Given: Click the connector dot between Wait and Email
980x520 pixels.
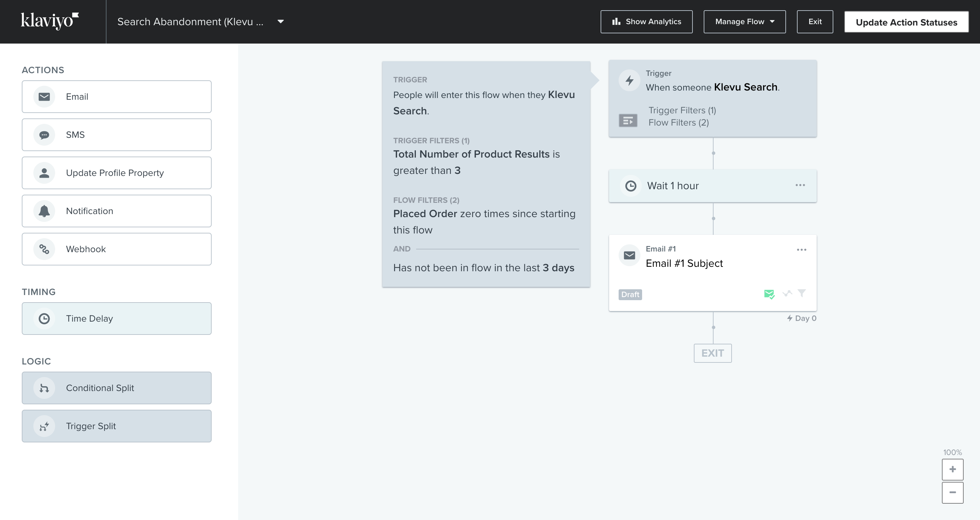Looking at the screenshot, I should coord(713,218).
